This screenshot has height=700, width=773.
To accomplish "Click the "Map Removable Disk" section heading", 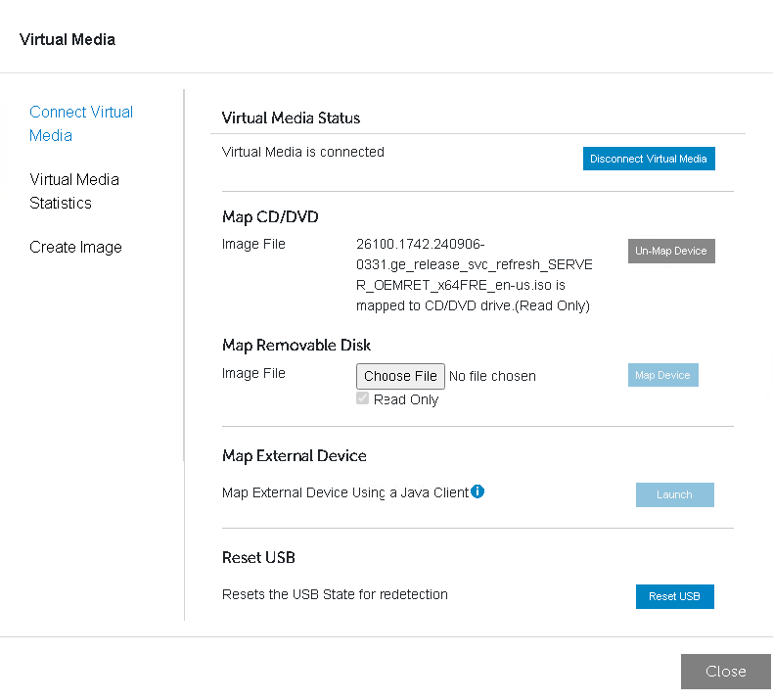I will [x=296, y=345].
